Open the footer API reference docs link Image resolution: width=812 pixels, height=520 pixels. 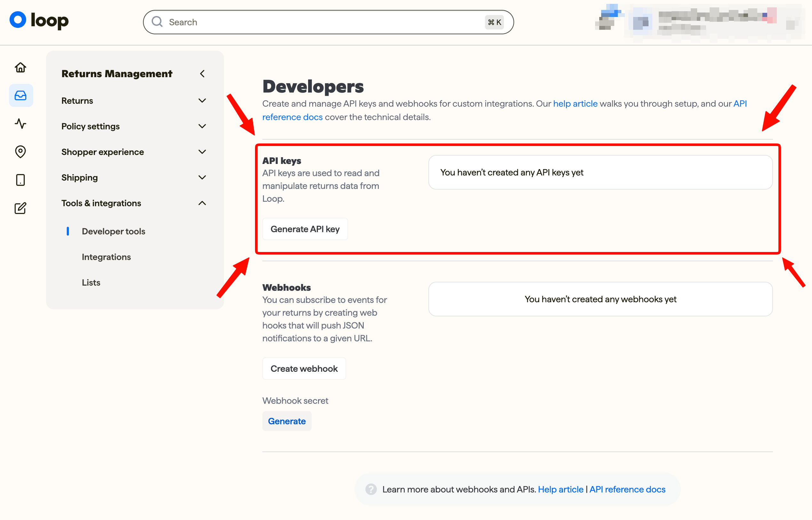[x=627, y=489]
